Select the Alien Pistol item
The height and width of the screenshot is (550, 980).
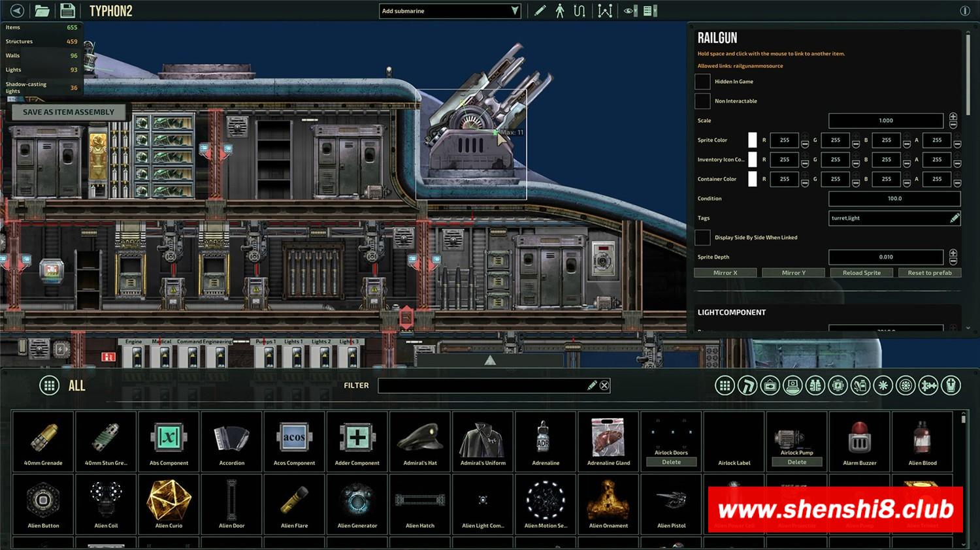[x=671, y=504]
